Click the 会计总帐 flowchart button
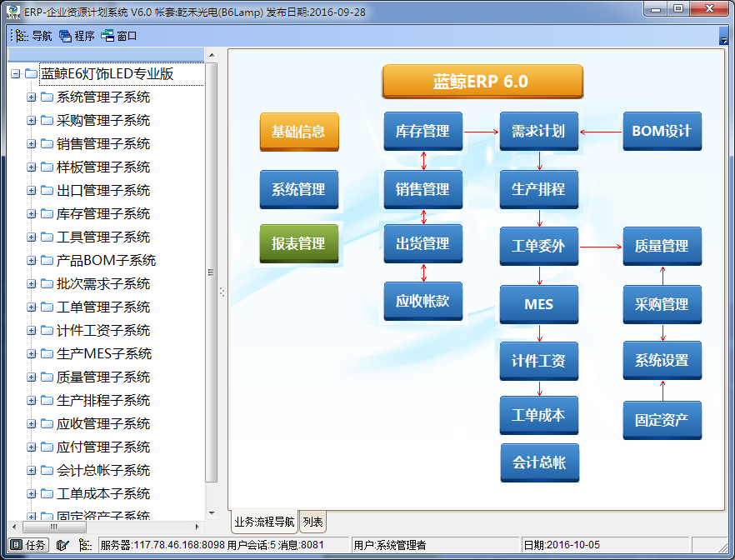 pyautogui.click(x=539, y=463)
